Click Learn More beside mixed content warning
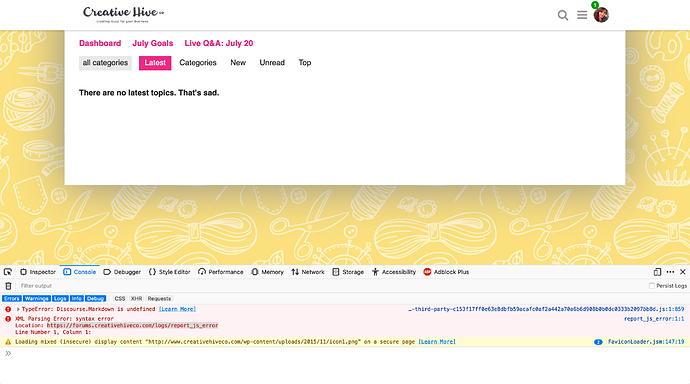 pos(437,342)
